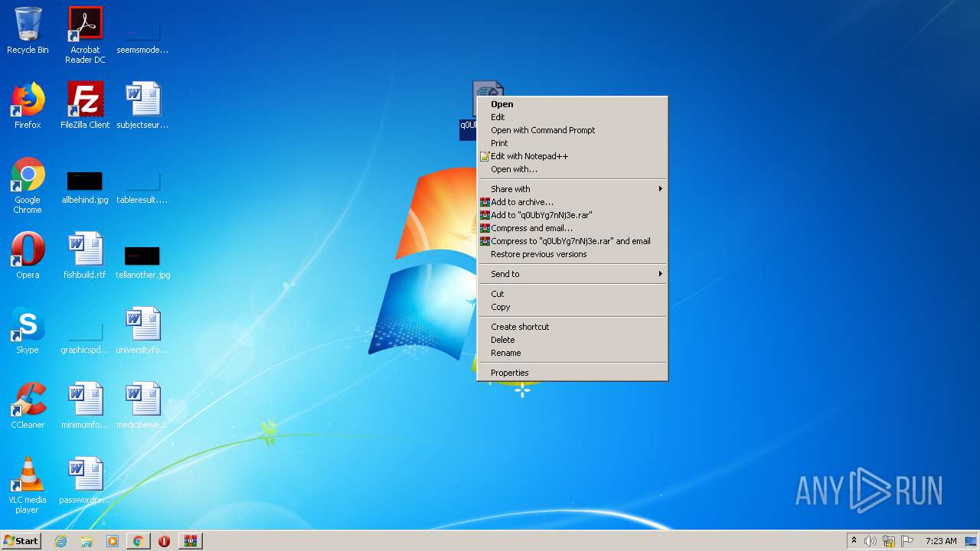Select Open with Command Prompt

(x=572, y=130)
